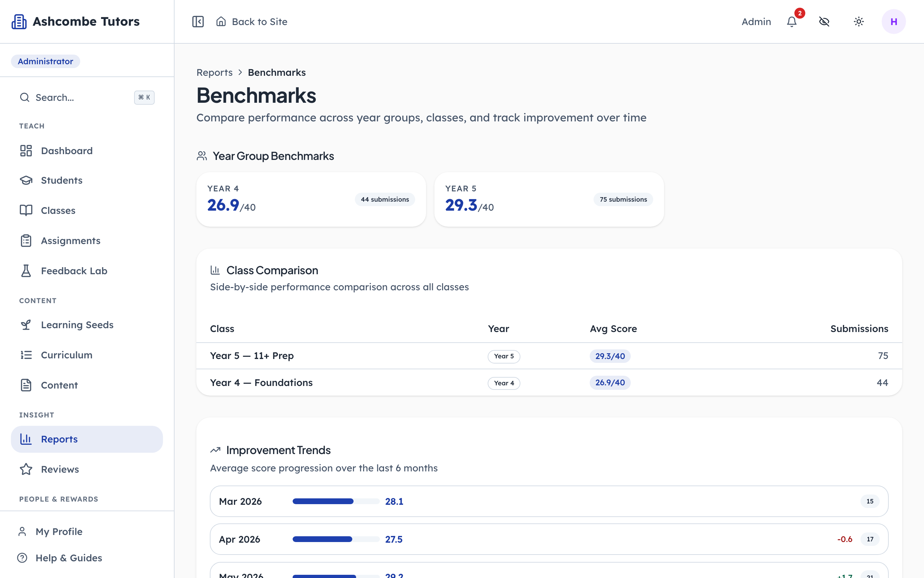Screen dimensions: 924x578
Task: Go to Students section
Action: coord(87,180)
